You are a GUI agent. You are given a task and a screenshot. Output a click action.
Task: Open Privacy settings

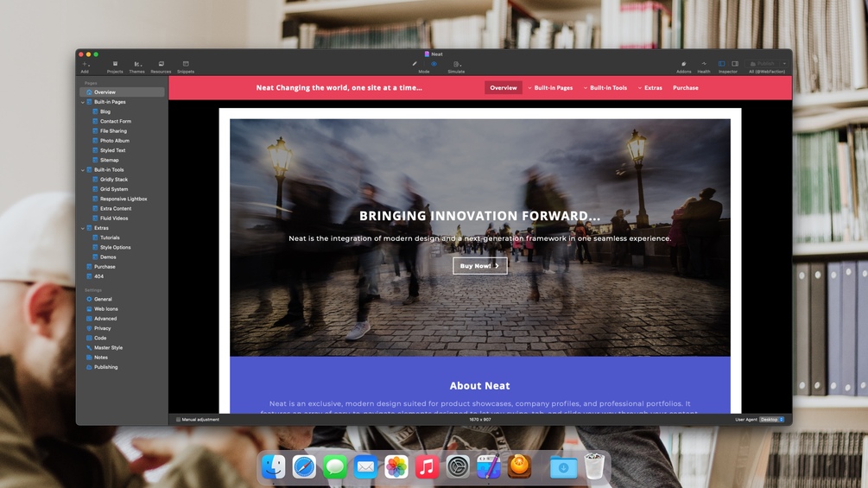102,328
